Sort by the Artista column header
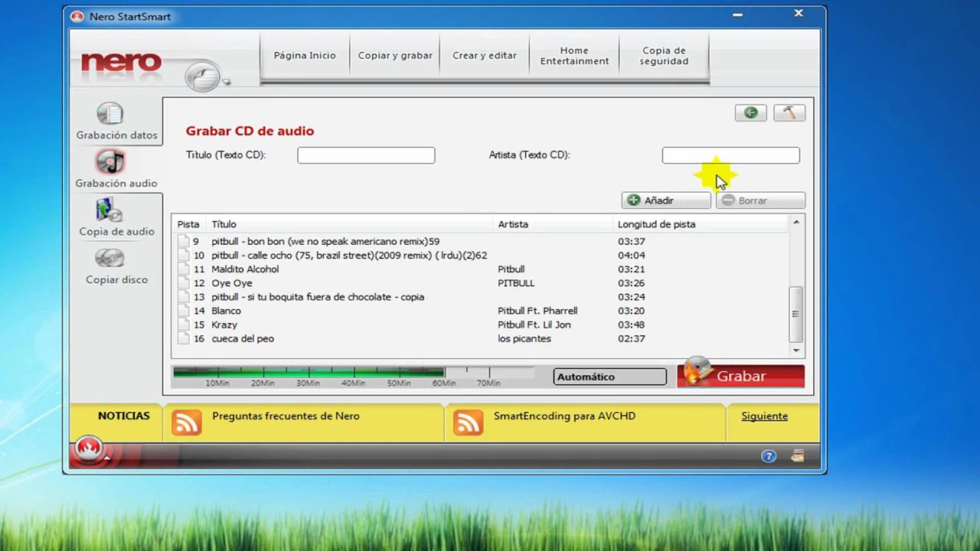 [513, 224]
